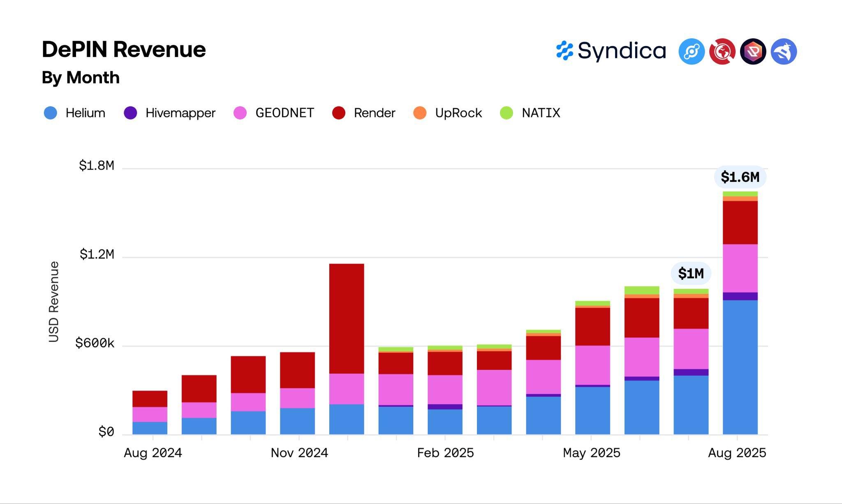The image size is (842, 504).
Task: Click the DePIN Revenue title text
Action: [124, 50]
